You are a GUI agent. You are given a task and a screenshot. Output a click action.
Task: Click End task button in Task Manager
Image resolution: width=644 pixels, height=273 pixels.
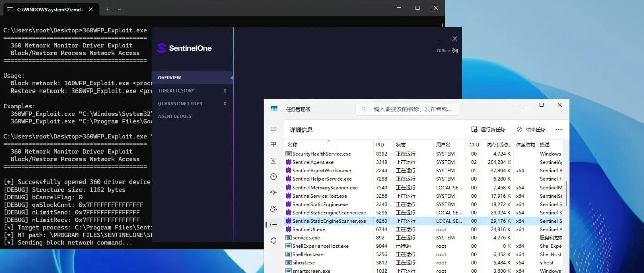[x=531, y=130]
